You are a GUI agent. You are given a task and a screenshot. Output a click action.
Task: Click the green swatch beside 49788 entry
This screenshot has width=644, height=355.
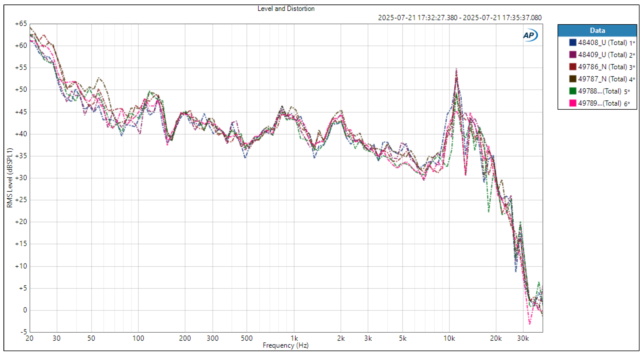pyautogui.click(x=572, y=91)
